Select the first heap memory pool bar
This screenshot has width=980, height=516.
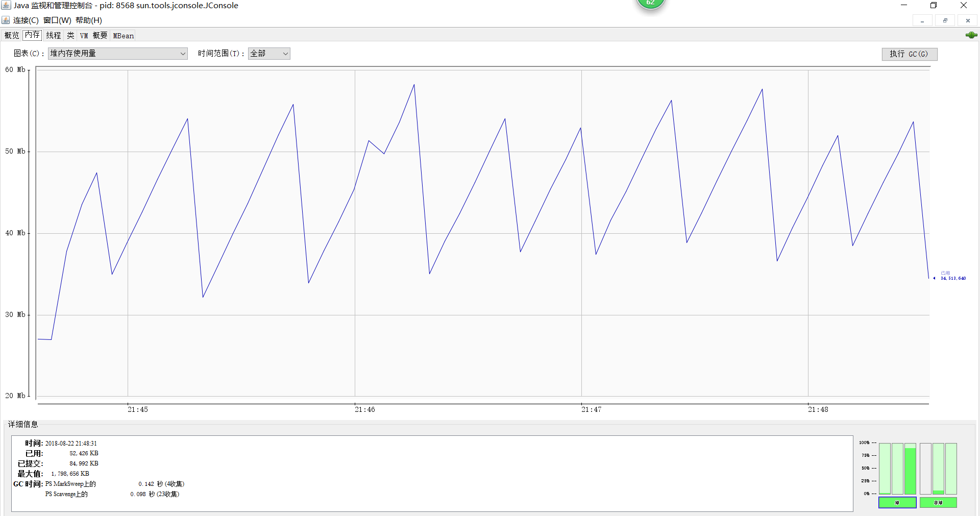[885, 469]
